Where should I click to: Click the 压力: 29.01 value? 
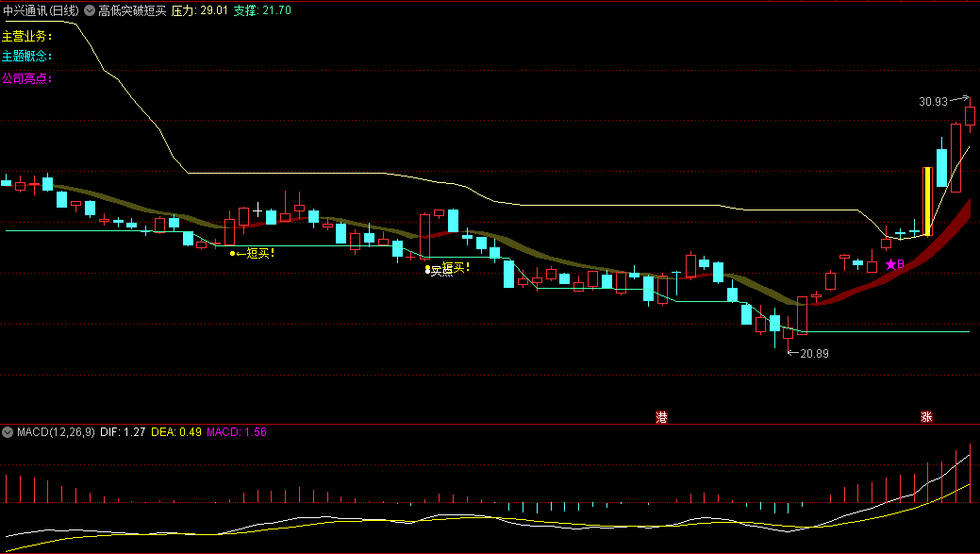pyautogui.click(x=199, y=10)
